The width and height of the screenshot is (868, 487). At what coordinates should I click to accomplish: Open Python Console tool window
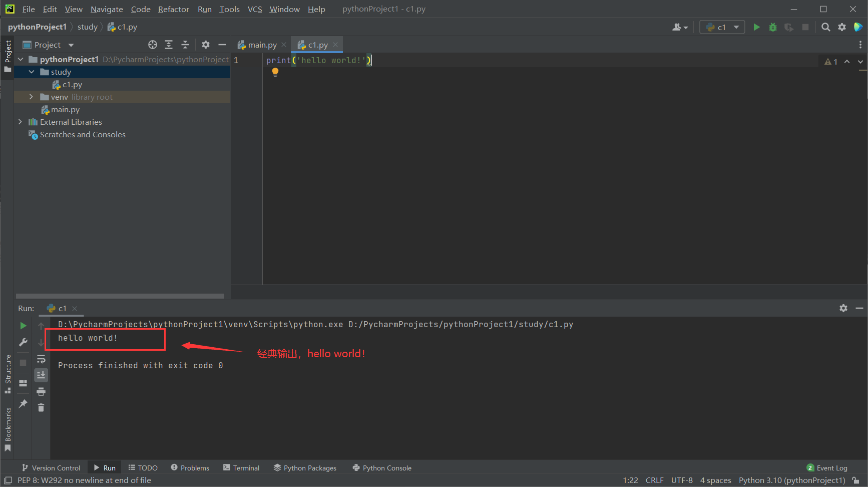[x=382, y=467]
